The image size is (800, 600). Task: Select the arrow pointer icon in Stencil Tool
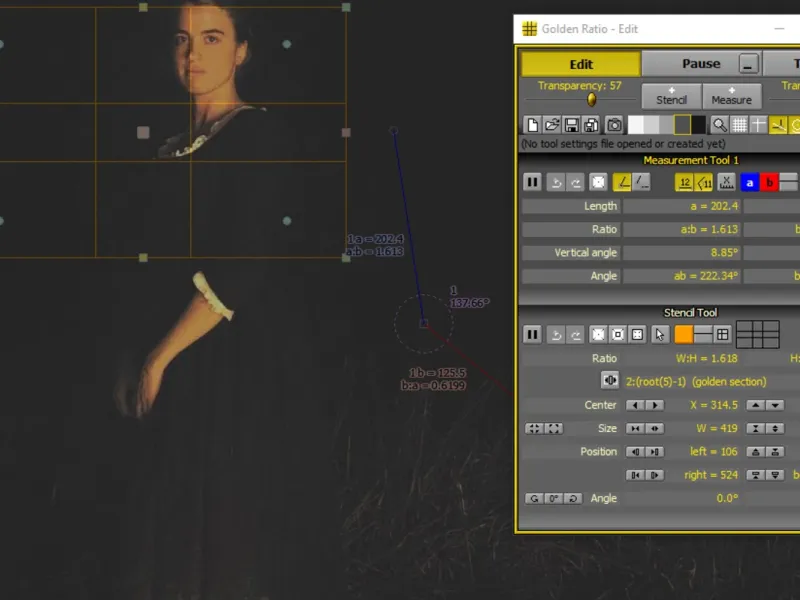[660, 335]
